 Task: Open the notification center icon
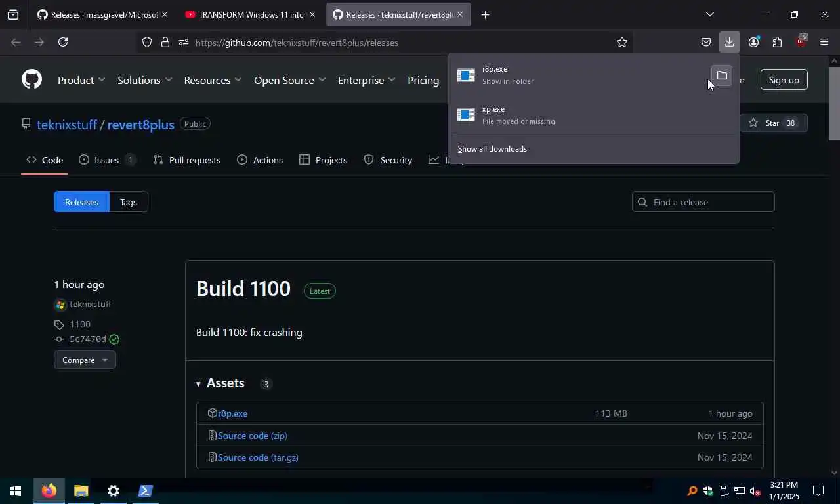pyautogui.click(x=818, y=491)
